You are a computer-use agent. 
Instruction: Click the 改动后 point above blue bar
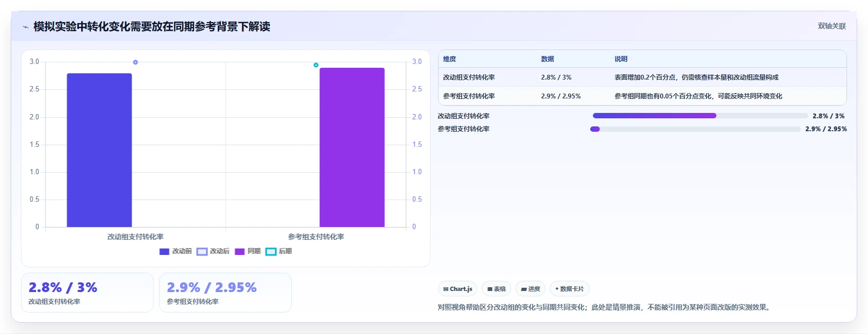pos(135,62)
